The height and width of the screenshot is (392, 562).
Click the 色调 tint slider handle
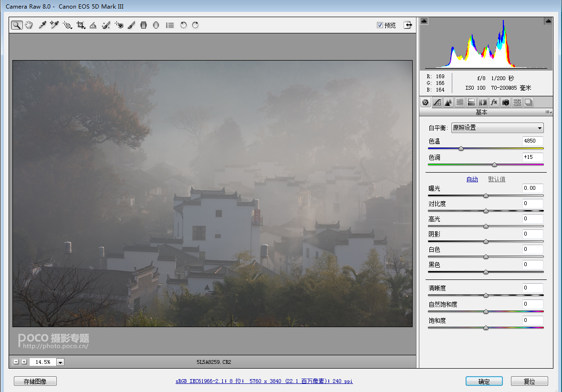click(495, 165)
